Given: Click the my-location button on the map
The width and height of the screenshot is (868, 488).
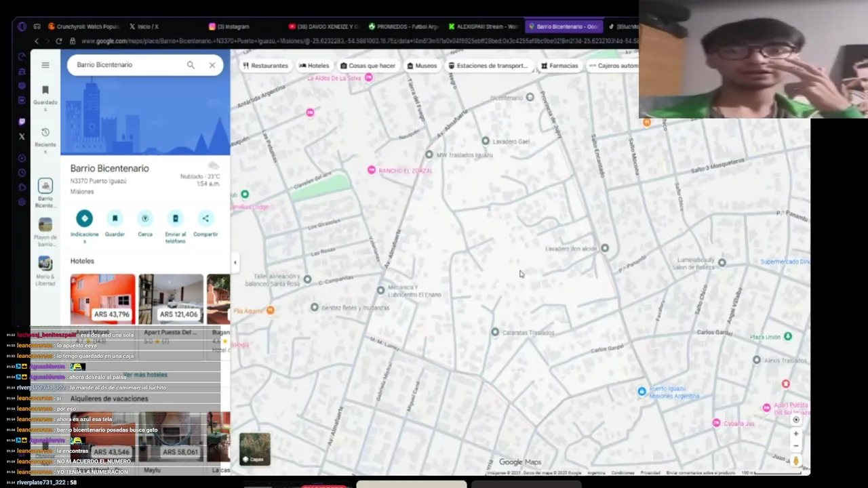Looking at the screenshot, I should tap(796, 420).
